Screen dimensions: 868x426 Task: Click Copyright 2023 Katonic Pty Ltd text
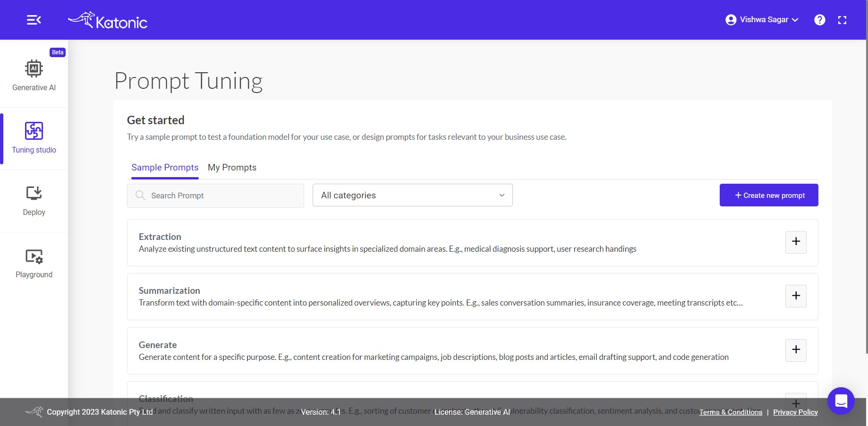point(100,412)
